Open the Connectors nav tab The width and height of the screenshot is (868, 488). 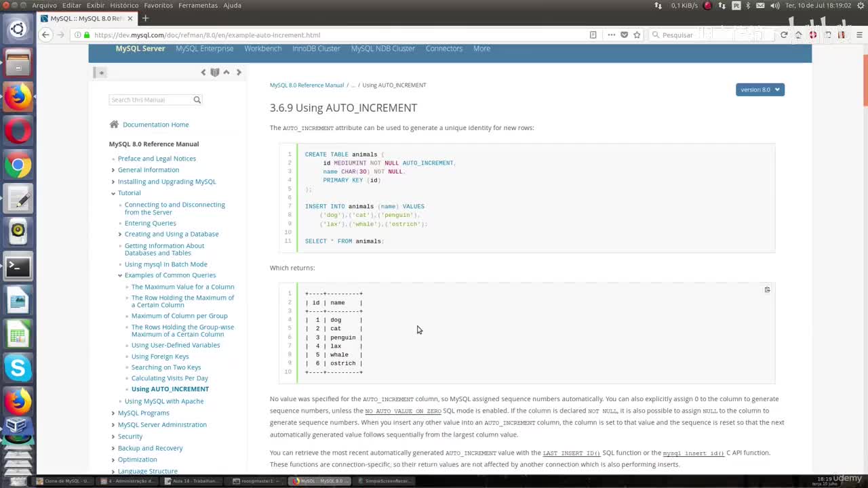point(444,49)
